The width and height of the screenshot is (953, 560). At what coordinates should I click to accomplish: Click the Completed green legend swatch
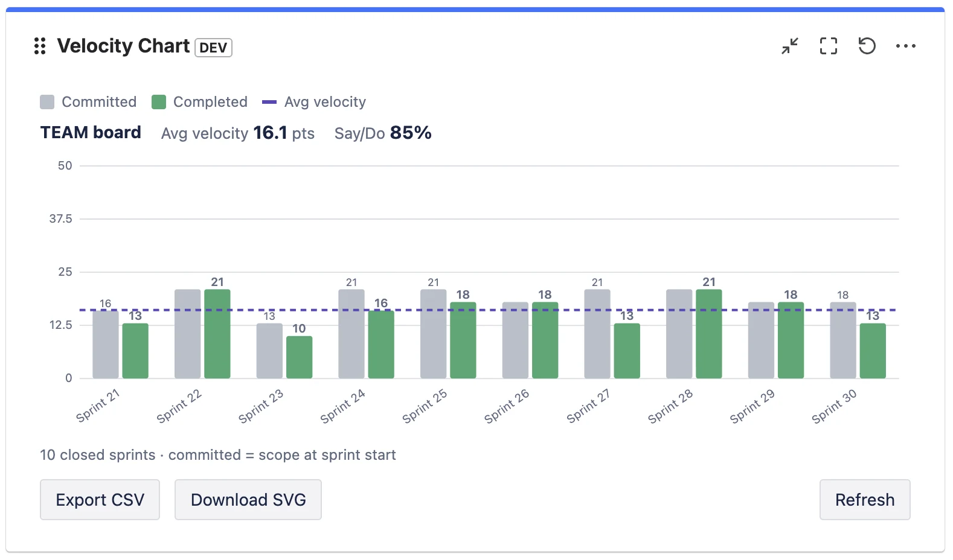click(x=159, y=102)
